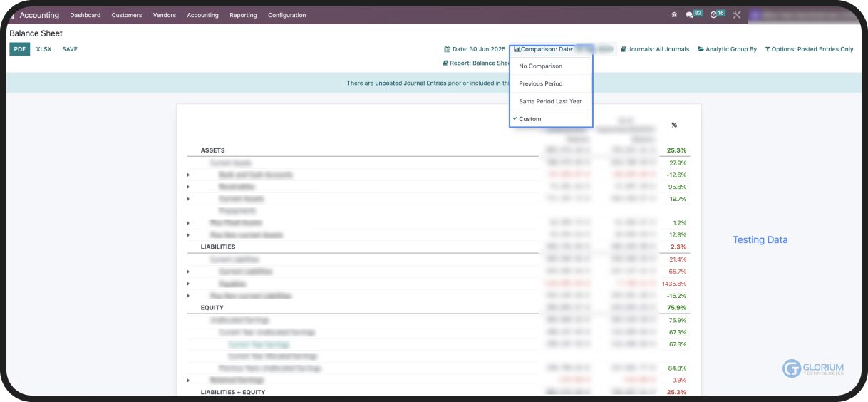Open the Reporting menu
This screenshot has height=402, width=868.
pos(243,15)
